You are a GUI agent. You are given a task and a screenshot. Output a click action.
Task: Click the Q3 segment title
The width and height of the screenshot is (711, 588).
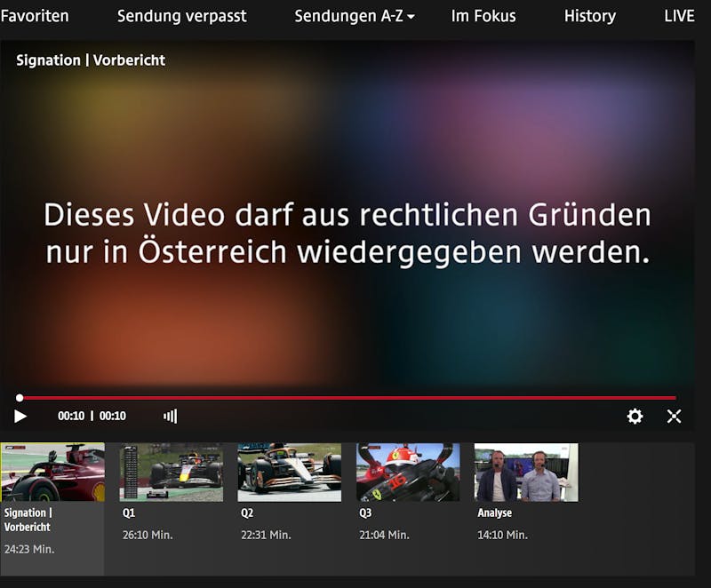(x=365, y=513)
